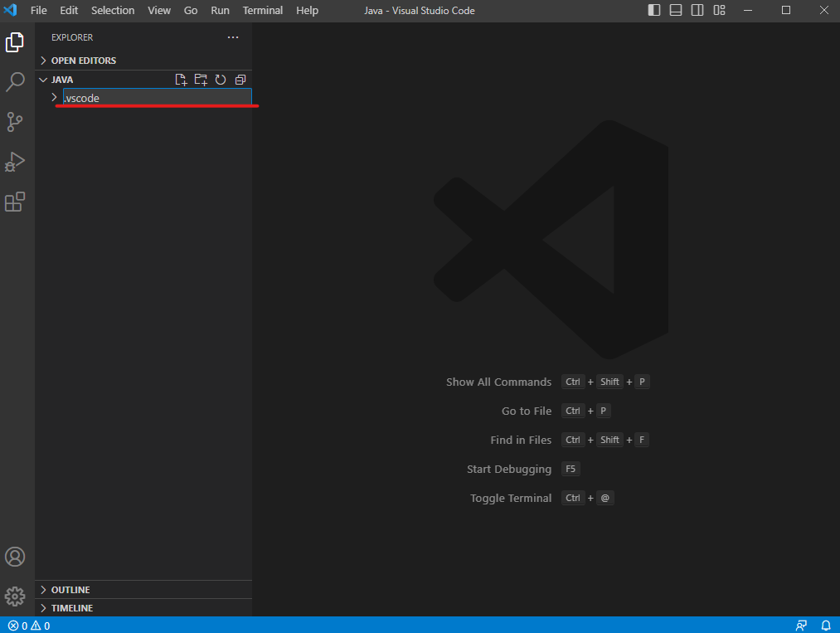The height and width of the screenshot is (633, 840).
Task: Expand the Open Editors section
Action: [83, 61]
